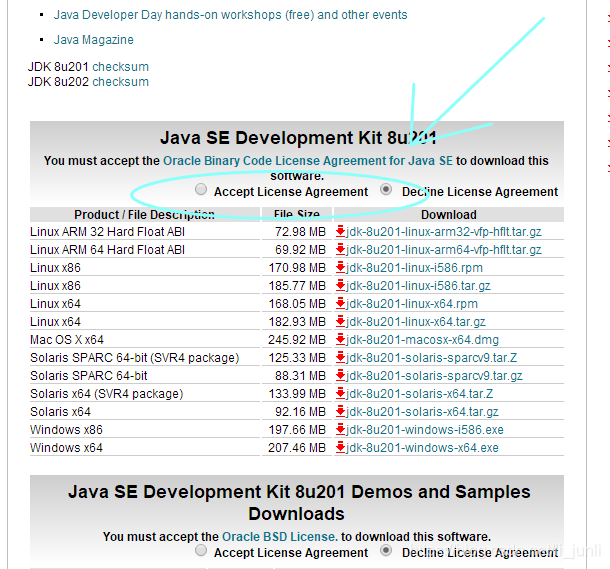This screenshot has height=569, width=610.
Task: Click the 207.46 MB file size
Action: point(296,448)
